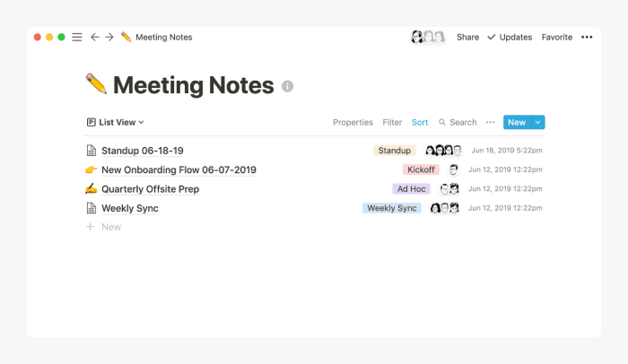The image size is (628, 364).
Task: Show the info icon beside Meeting Notes title
Action: (x=287, y=86)
